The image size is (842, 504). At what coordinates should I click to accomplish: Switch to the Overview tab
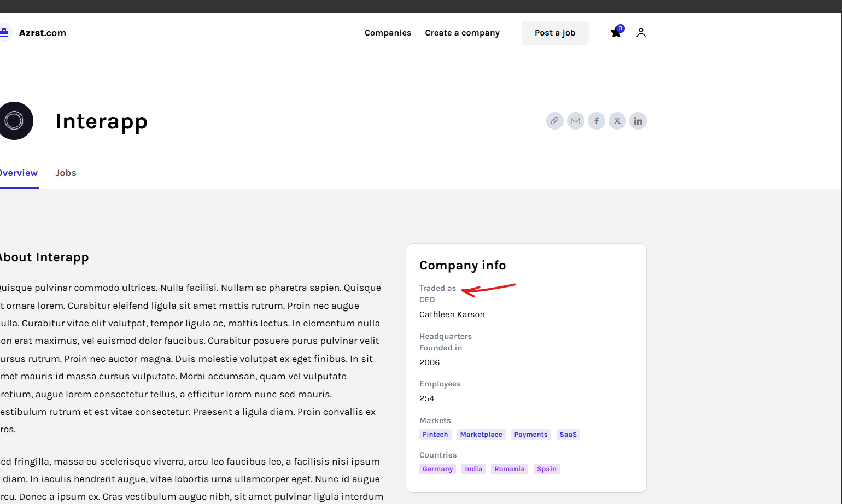(x=19, y=173)
